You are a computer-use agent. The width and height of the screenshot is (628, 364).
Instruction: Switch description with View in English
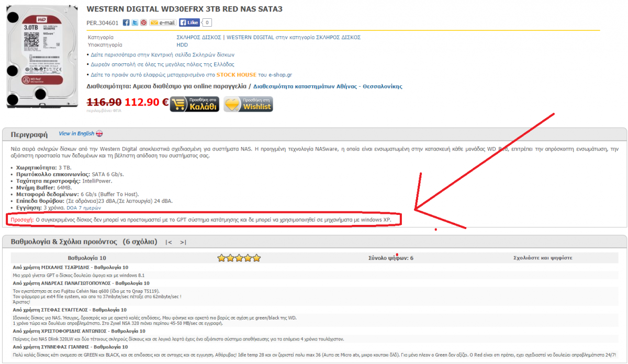(76, 133)
